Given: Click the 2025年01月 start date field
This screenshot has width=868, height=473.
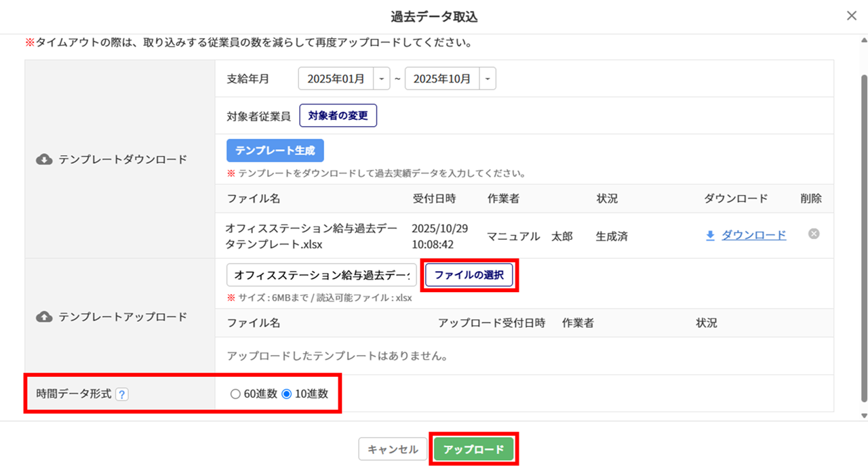Looking at the screenshot, I should (x=336, y=79).
